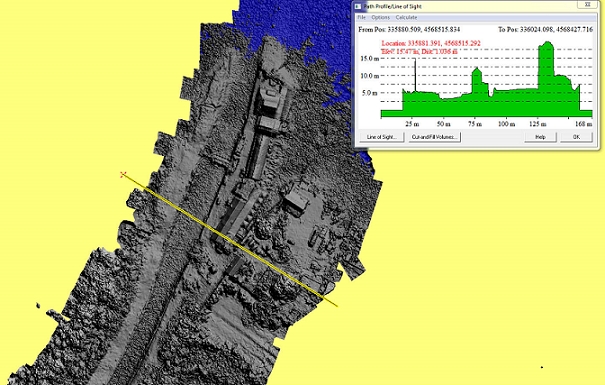The width and height of the screenshot is (605, 385).
Task: Click the '75 m' distance axis label
Action: [x=475, y=124]
